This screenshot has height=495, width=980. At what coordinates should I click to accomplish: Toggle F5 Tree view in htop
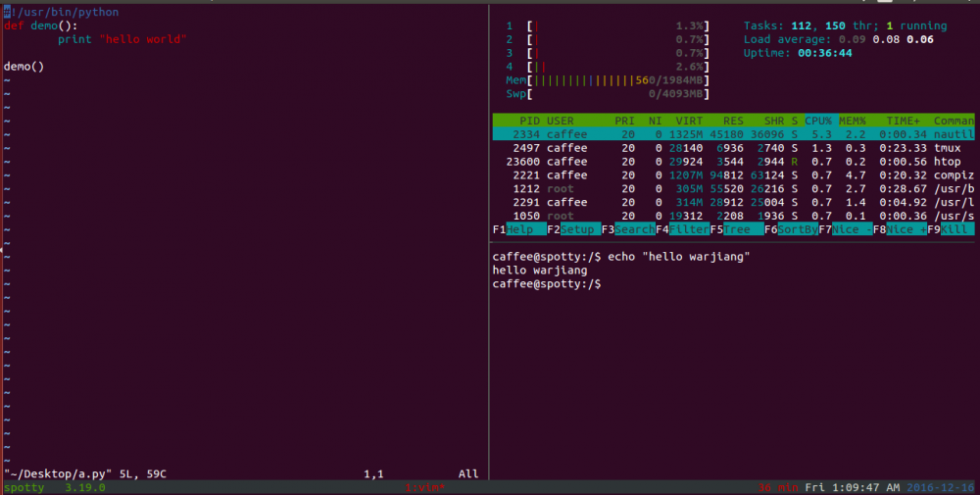pos(737,229)
